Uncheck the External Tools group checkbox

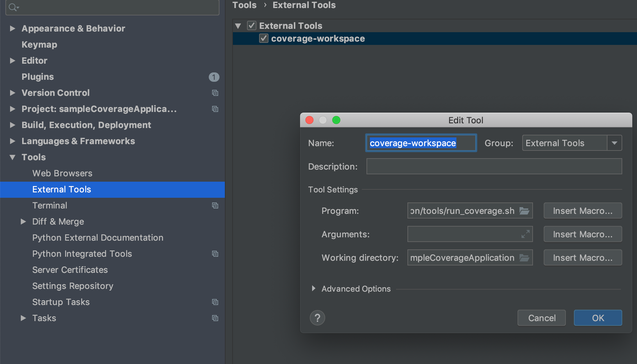tap(252, 25)
